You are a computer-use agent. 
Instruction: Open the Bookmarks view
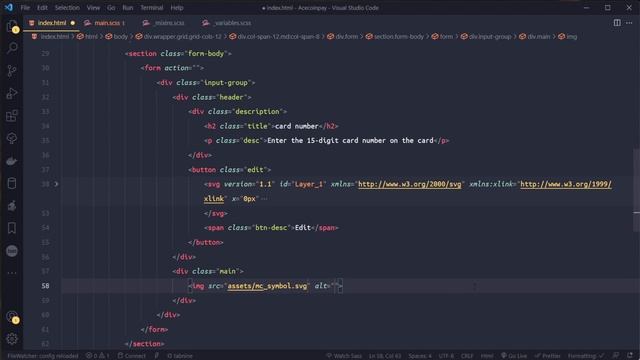pyautogui.click(x=12, y=228)
